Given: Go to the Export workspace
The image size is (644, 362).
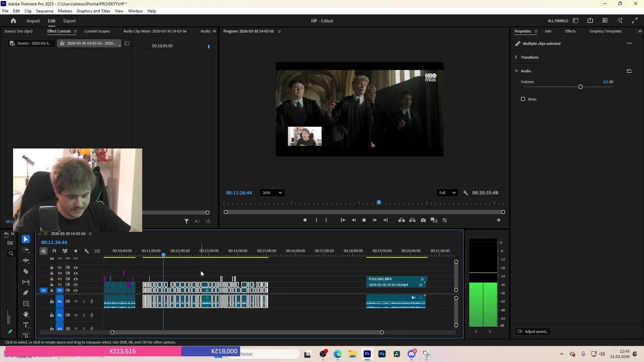Looking at the screenshot, I should (69, 21).
